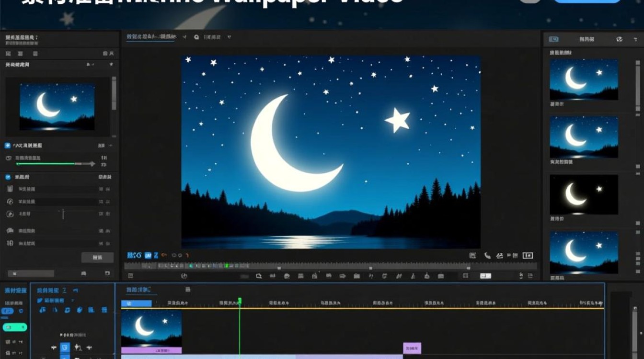Viewport: 644px width, 359px height.
Task: Click the highlighted blue square icon in track controls
Action: [65, 348]
